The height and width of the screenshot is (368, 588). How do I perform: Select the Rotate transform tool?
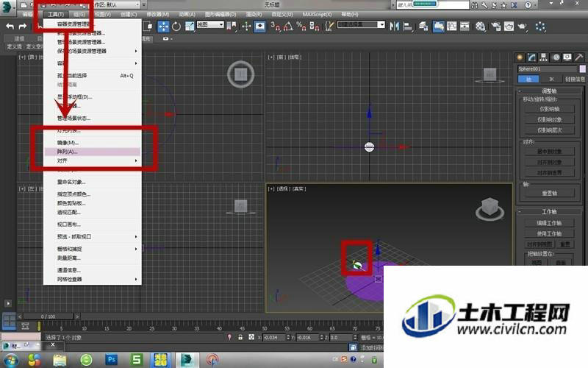pyautogui.click(x=176, y=26)
